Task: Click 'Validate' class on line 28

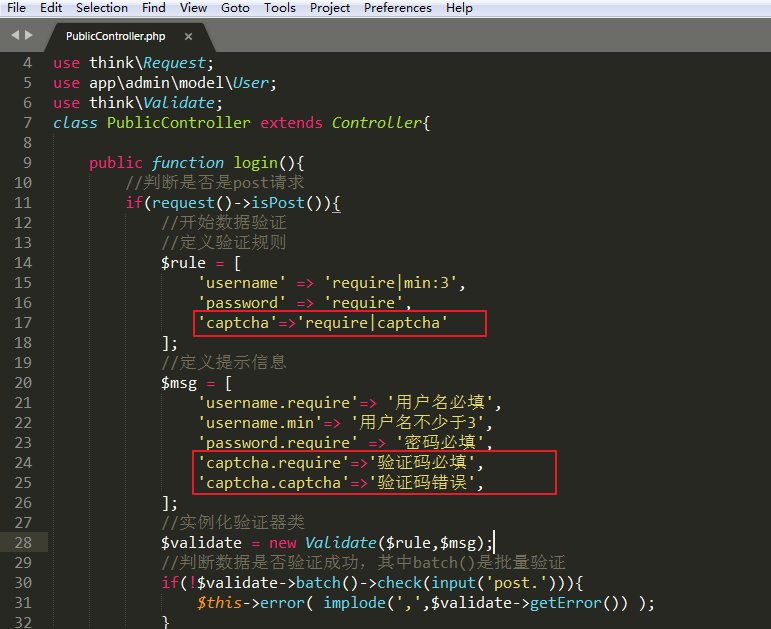Action: pyautogui.click(x=340, y=543)
